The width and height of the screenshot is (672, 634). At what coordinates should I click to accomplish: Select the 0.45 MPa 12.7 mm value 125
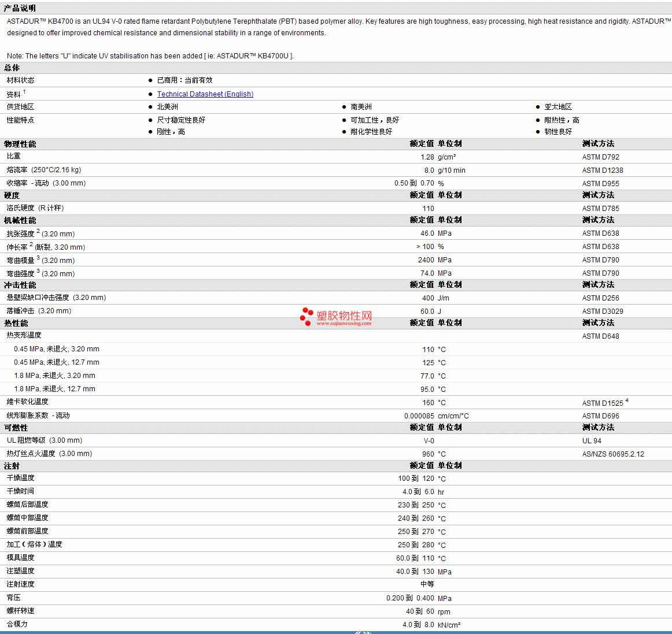tap(428, 363)
